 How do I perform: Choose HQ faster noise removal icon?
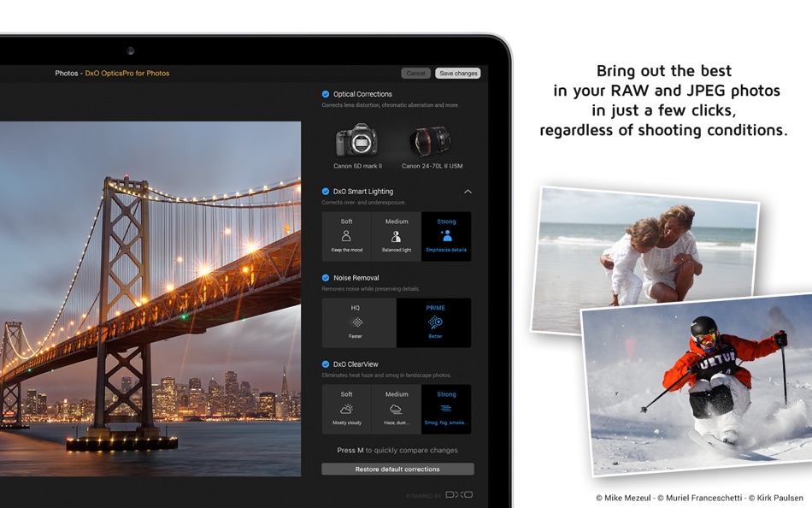tap(357, 322)
